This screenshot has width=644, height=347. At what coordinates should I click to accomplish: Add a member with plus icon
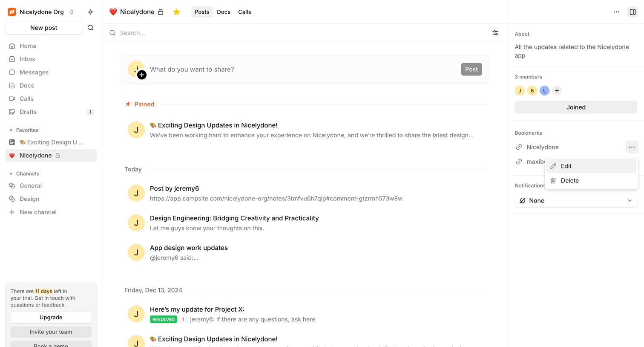tap(557, 90)
